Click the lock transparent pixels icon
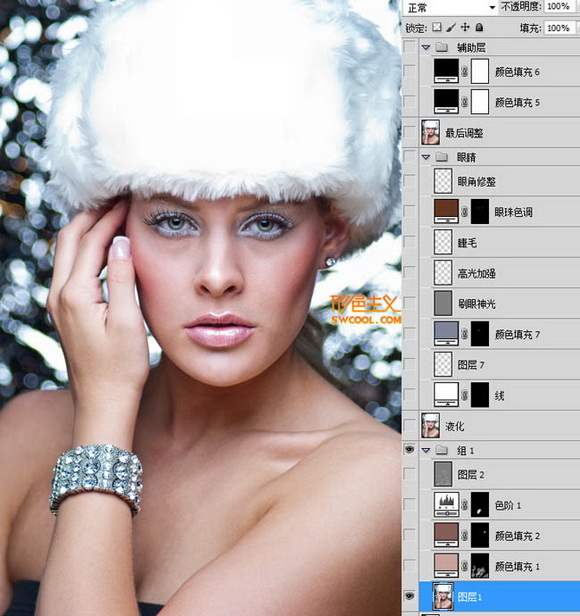Image resolution: width=580 pixels, height=616 pixels. 437,27
